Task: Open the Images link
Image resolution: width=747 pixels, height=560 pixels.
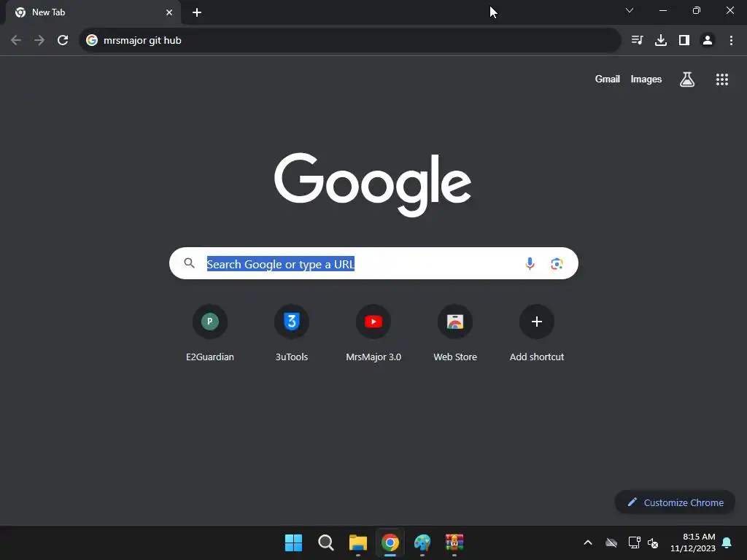Action: [646, 79]
